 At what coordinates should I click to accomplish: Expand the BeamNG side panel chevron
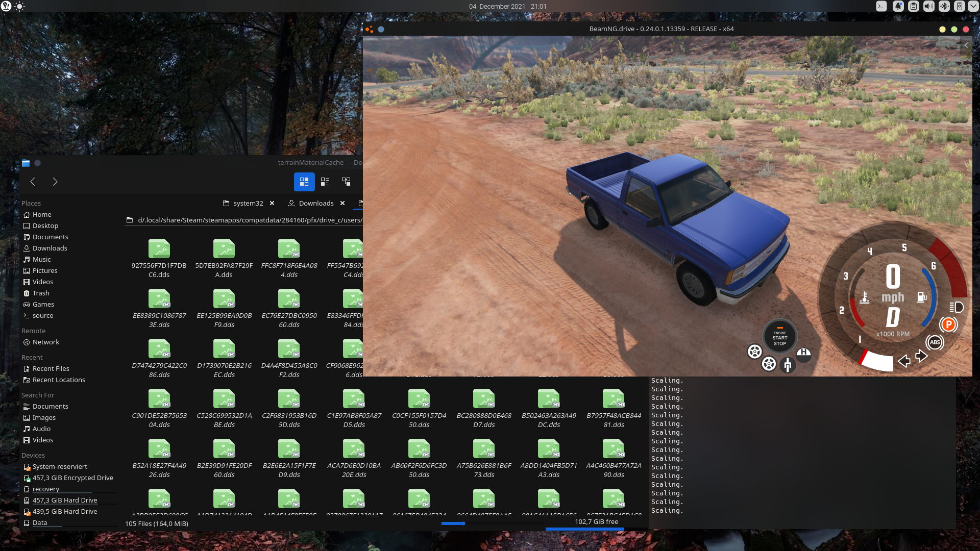coord(966,45)
